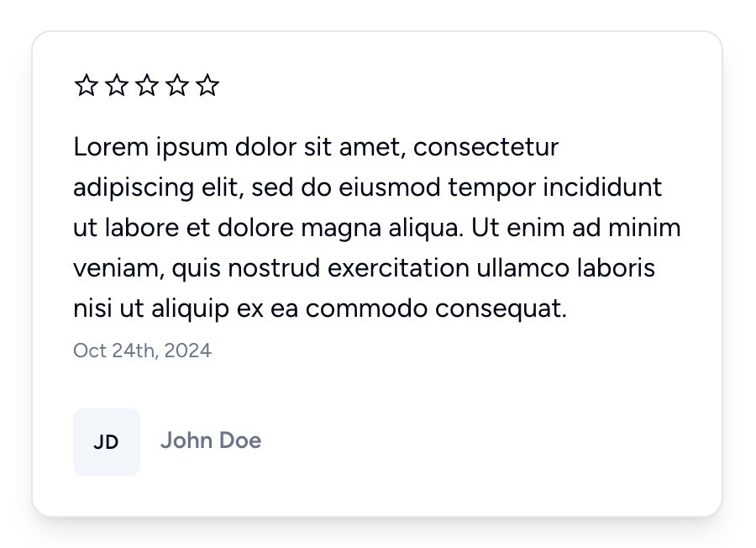The width and height of the screenshot is (756, 548).
Task: Set rating using the star row
Action: (147, 85)
